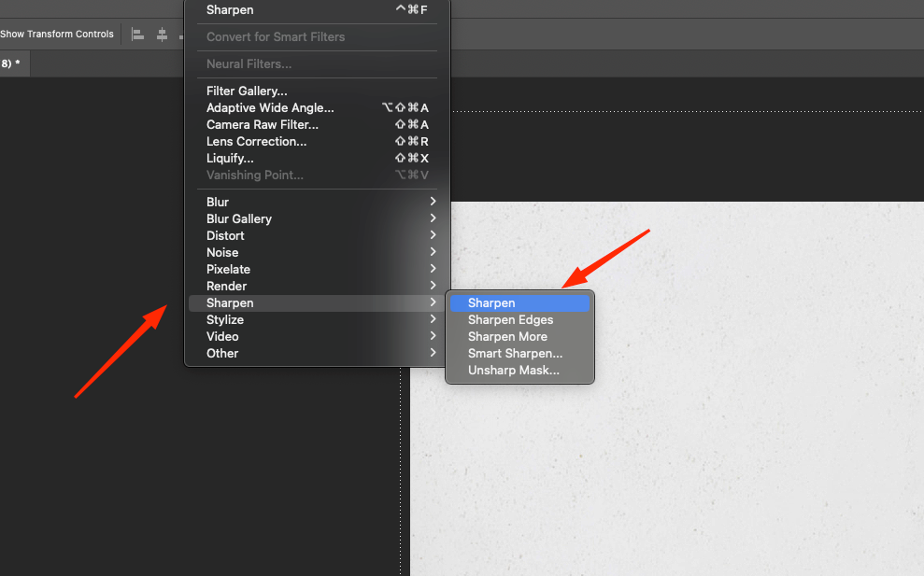This screenshot has width=924, height=576.
Task: Expand the Blur Gallery submenu
Action: tap(317, 218)
